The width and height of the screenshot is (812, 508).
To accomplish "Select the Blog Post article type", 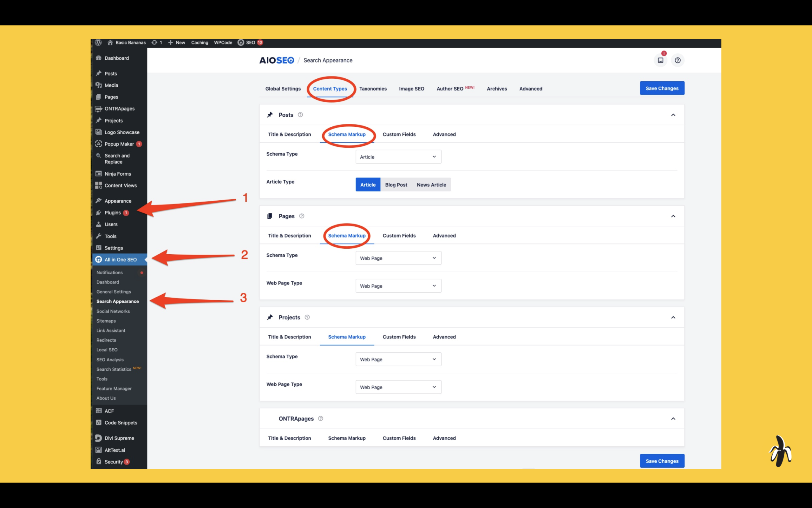I will (x=396, y=185).
